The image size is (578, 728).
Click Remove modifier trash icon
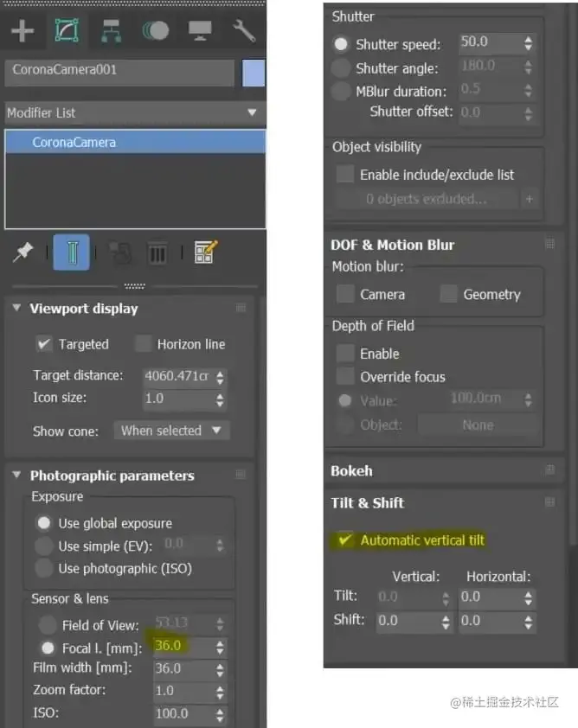pyautogui.click(x=157, y=253)
